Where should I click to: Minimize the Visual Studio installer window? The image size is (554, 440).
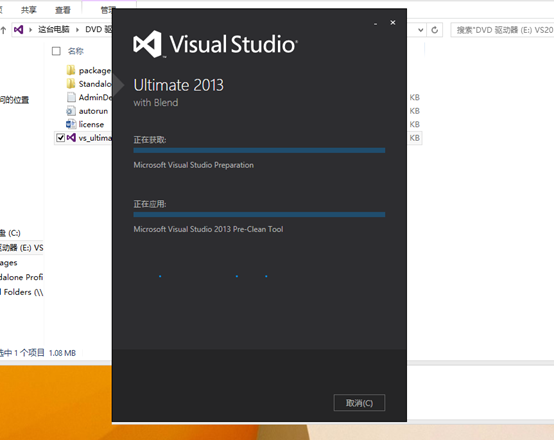click(x=376, y=24)
